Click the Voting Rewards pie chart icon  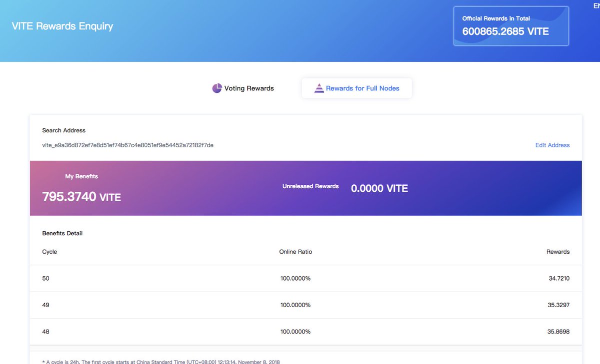(217, 88)
